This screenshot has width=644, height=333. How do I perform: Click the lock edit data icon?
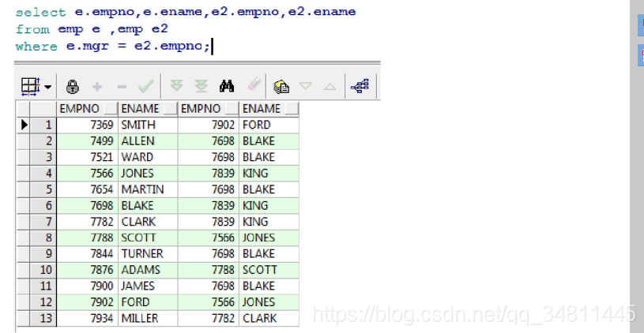(x=73, y=87)
